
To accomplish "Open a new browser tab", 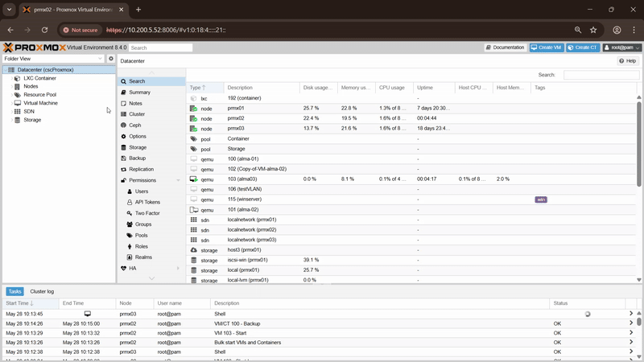I will point(138,10).
